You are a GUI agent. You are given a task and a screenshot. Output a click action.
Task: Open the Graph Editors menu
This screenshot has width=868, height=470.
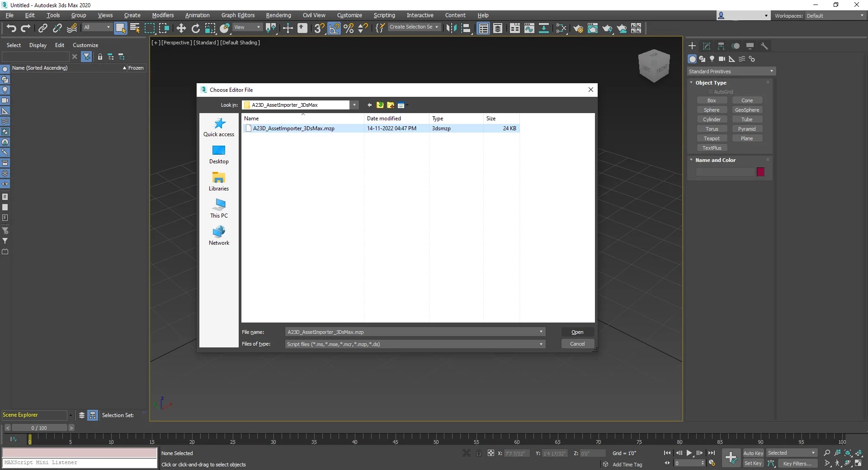point(238,15)
